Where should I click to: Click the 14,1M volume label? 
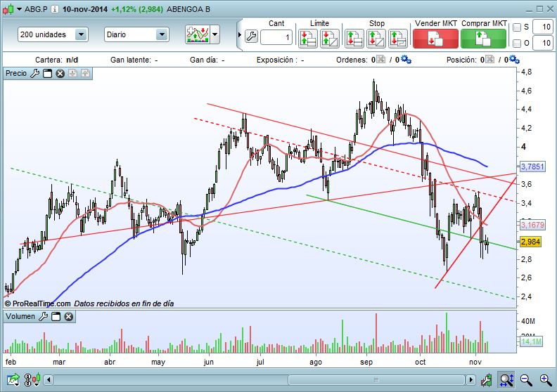pyautogui.click(x=531, y=341)
